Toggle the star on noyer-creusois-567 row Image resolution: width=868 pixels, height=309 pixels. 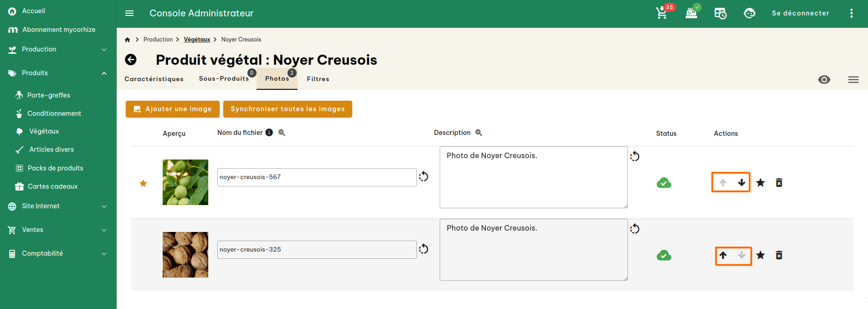click(760, 183)
